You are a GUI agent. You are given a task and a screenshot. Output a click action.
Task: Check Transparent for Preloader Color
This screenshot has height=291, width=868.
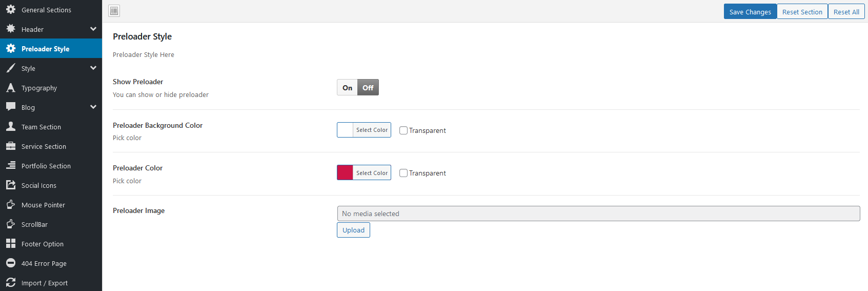[403, 173]
